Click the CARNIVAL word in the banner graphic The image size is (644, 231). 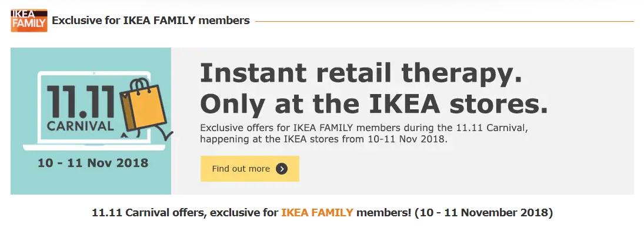(x=80, y=126)
